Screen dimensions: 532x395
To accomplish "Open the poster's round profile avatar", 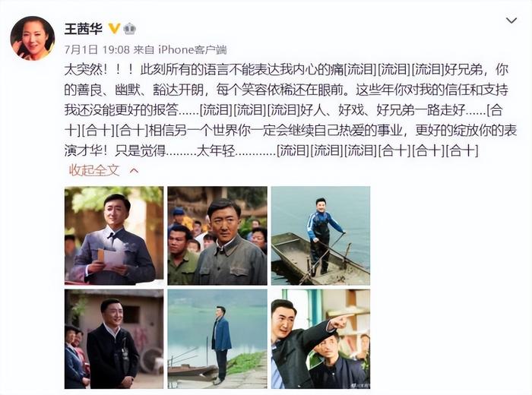I will (x=32, y=38).
